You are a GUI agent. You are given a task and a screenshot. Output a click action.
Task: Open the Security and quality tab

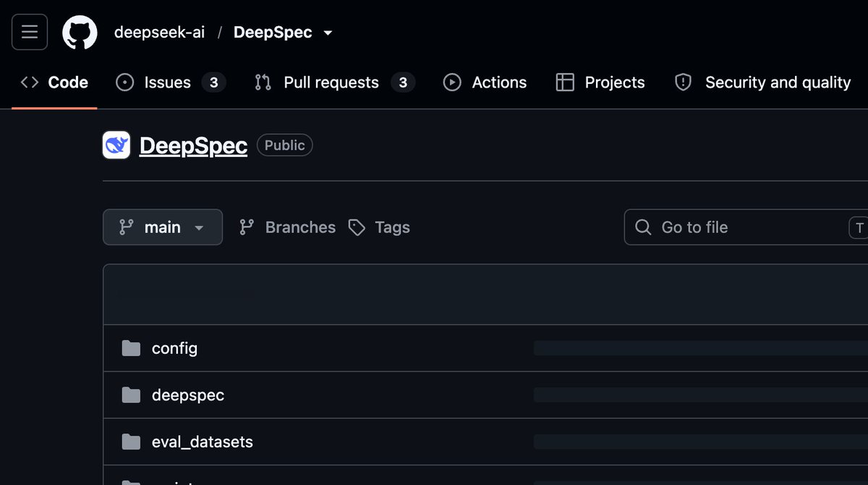[763, 83]
